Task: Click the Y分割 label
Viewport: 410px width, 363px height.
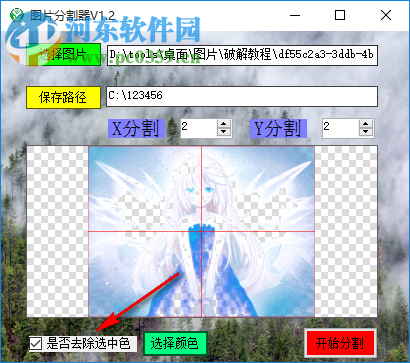Action: 278,128
